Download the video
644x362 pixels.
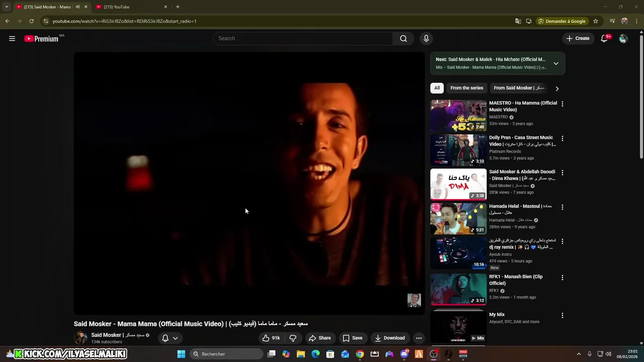pos(390,338)
